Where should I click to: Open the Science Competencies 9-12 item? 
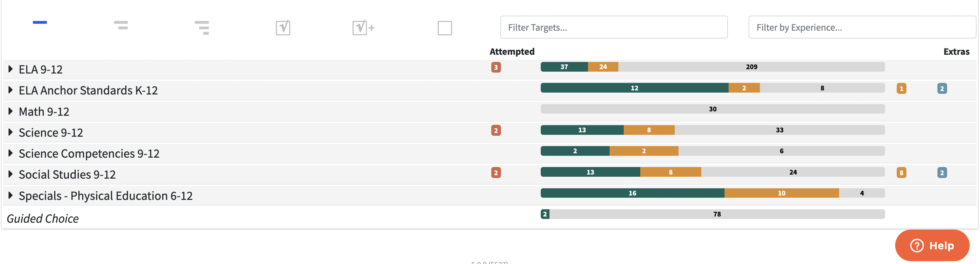point(89,154)
